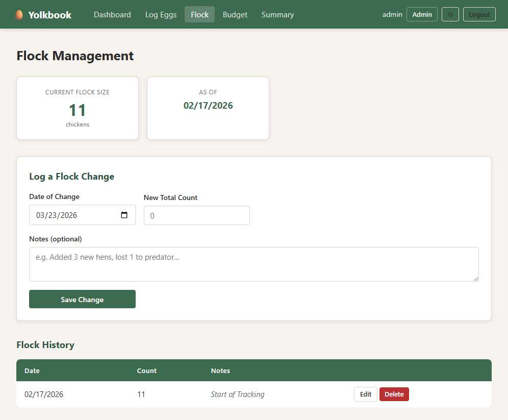Go to the Log Eggs tab
This screenshot has height=420, width=508.
[x=161, y=15]
